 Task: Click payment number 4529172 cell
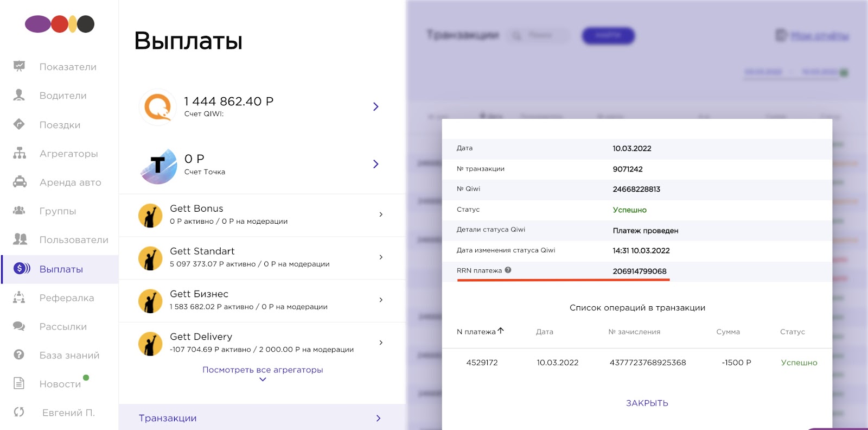482,363
